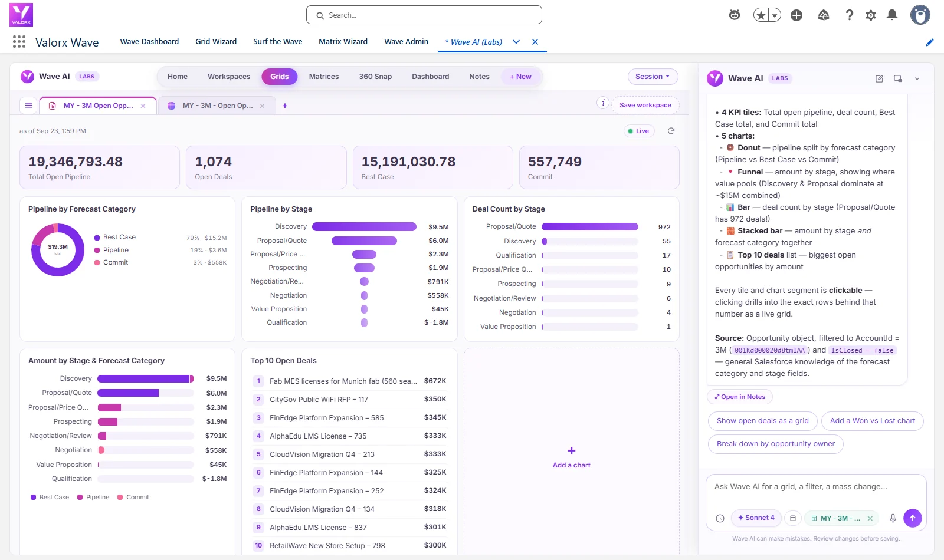The image size is (944, 560).
Task: Click the Valorx logo
Action: pos(21,15)
